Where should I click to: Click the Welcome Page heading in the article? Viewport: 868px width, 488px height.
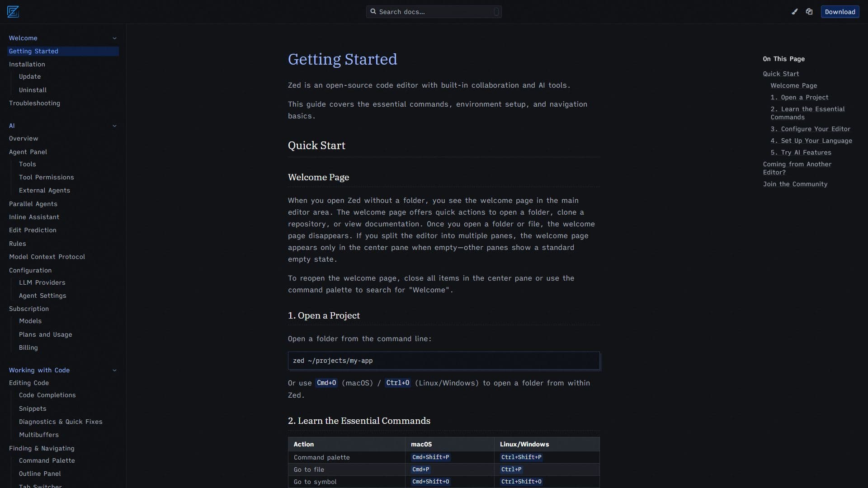click(x=318, y=177)
